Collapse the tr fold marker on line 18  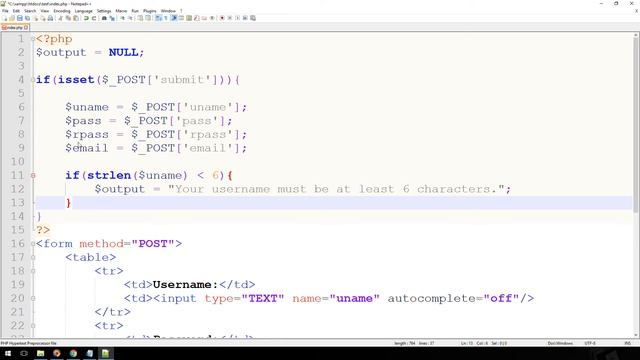(x=33, y=271)
